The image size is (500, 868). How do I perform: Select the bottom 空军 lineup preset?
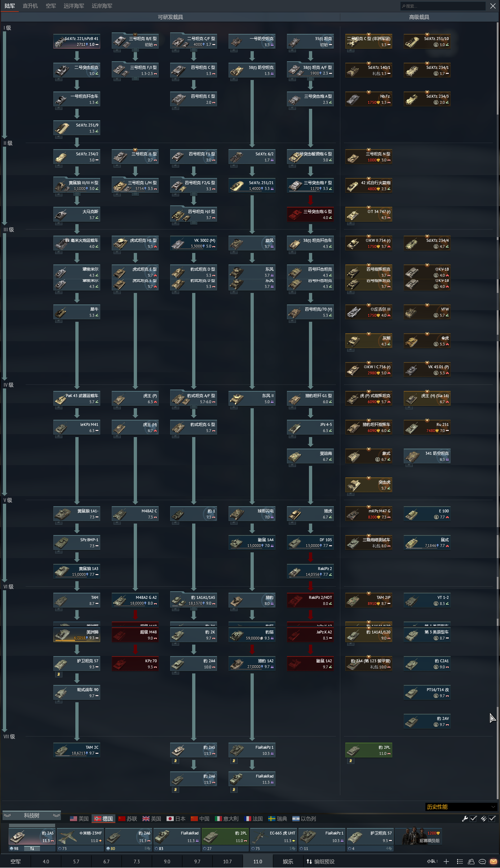pos(16,861)
